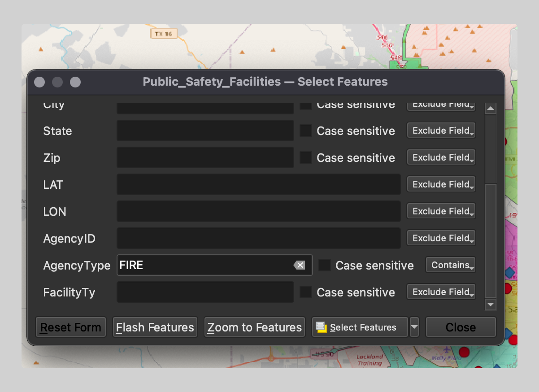Open the Exclude Field dropdown for AgencyID
This screenshot has width=539, height=392.
coord(441,238)
